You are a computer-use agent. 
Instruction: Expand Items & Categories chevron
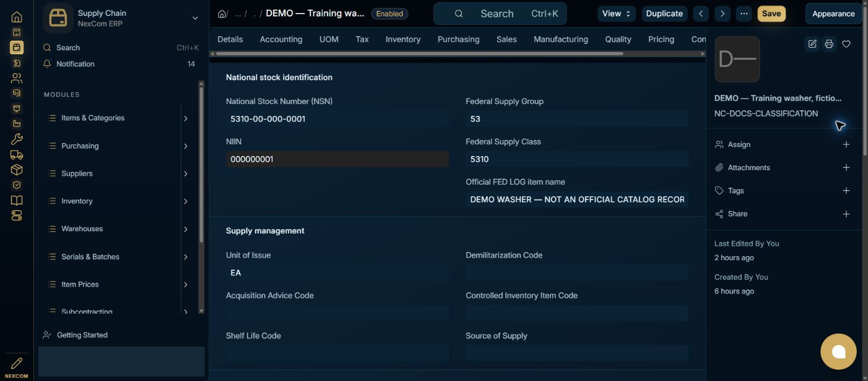(185, 119)
